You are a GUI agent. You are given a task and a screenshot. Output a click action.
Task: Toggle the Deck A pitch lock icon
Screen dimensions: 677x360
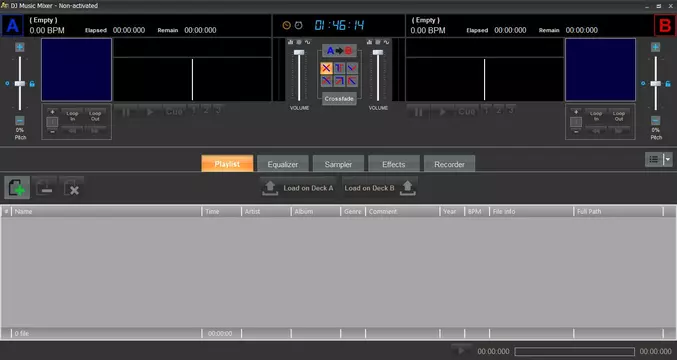point(32,84)
